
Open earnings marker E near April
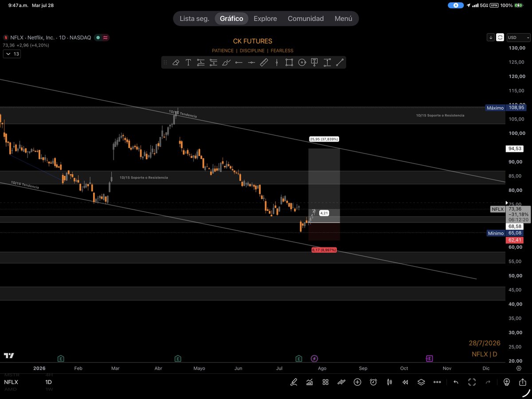point(178,358)
